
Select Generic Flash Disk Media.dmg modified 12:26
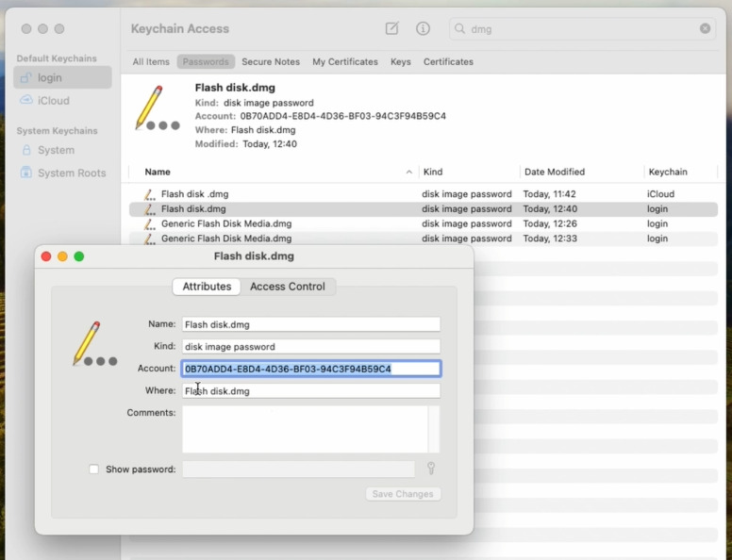423,224
